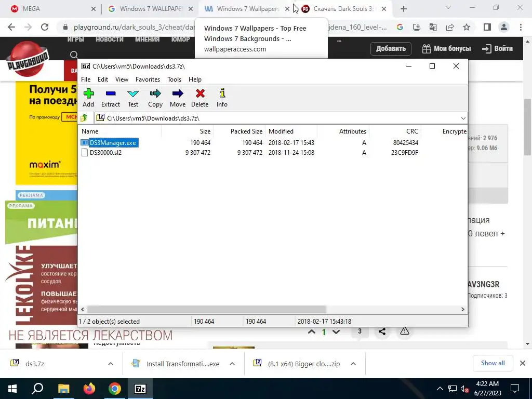Click the Добавить button on the webpage
The width and height of the screenshot is (532, 399).
(x=391, y=48)
